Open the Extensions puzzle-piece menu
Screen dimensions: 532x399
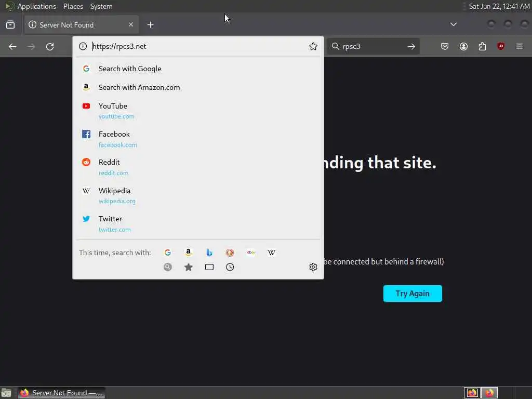(482, 46)
